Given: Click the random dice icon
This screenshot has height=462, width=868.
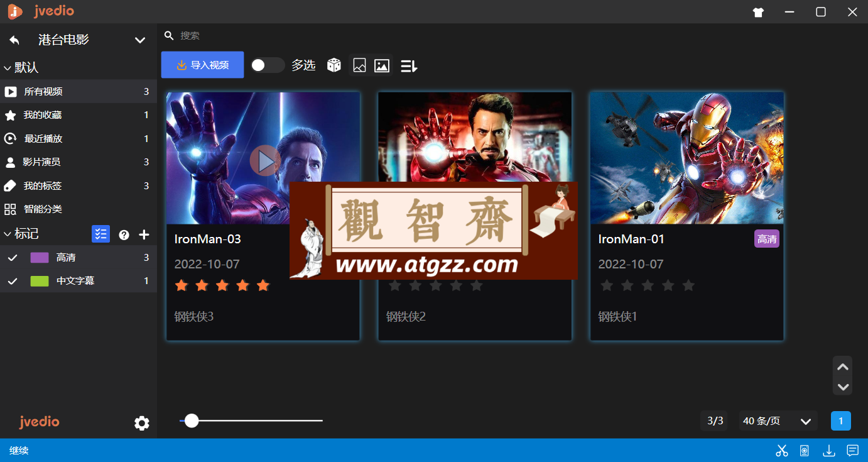Looking at the screenshot, I should [334, 65].
